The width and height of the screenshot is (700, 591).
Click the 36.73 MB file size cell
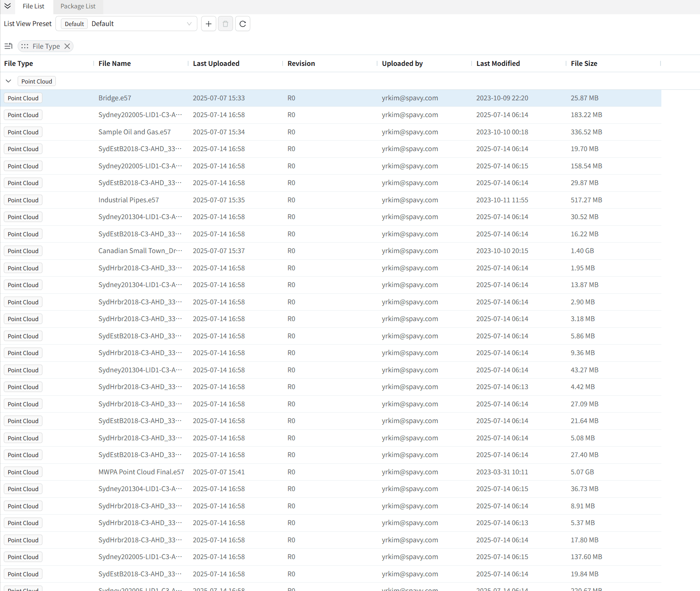[585, 489]
